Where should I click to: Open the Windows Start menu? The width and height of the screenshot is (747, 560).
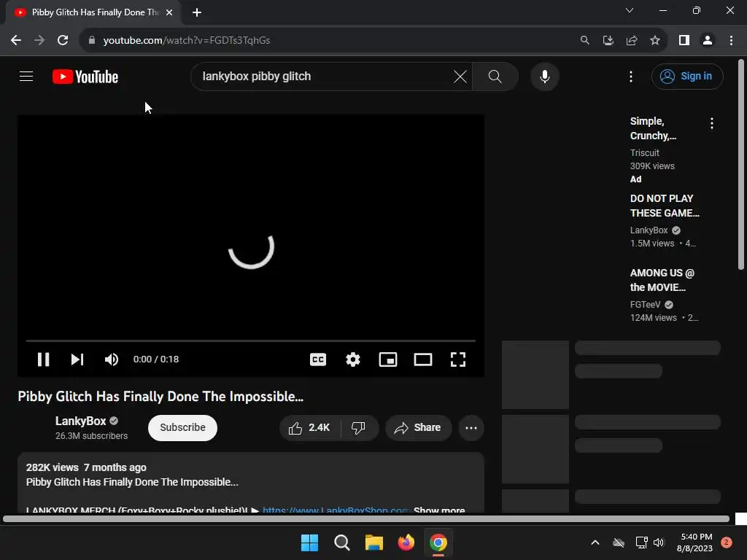click(x=309, y=542)
